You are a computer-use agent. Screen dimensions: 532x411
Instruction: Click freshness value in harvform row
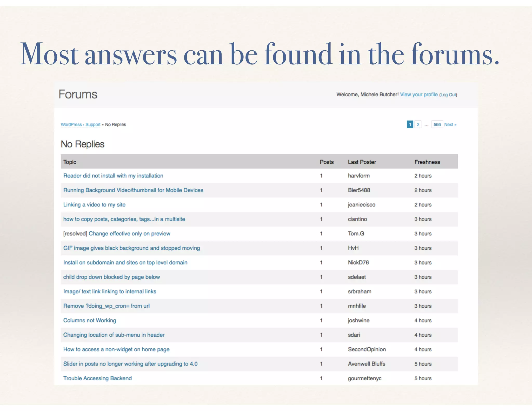(423, 176)
